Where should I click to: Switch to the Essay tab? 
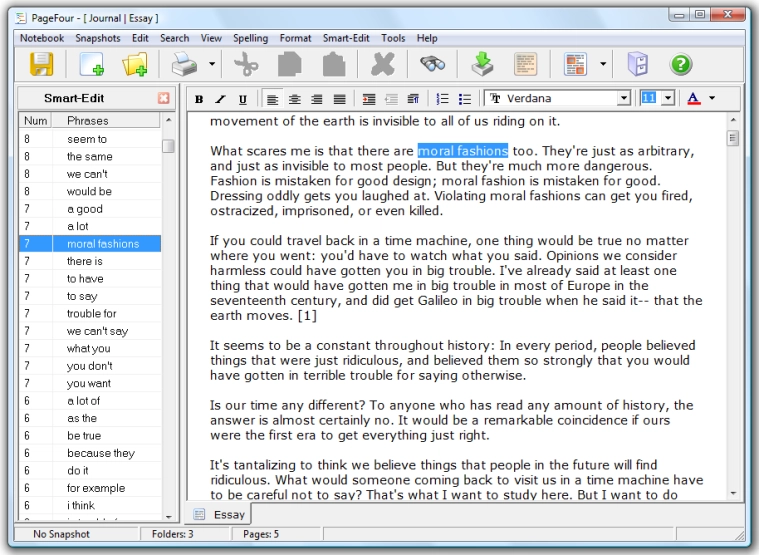[x=219, y=514]
